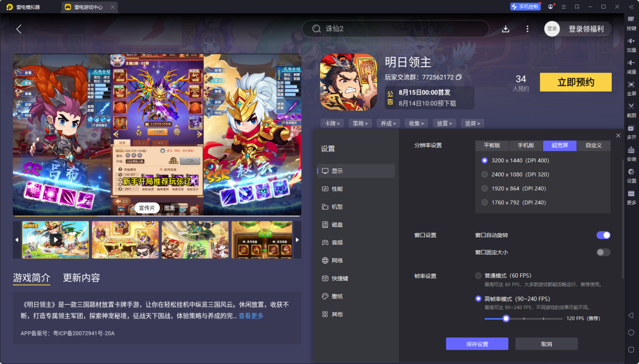The width and height of the screenshot is (639, 364).
Task: Open the downloads icon beside search
Action: click(506, 29)
